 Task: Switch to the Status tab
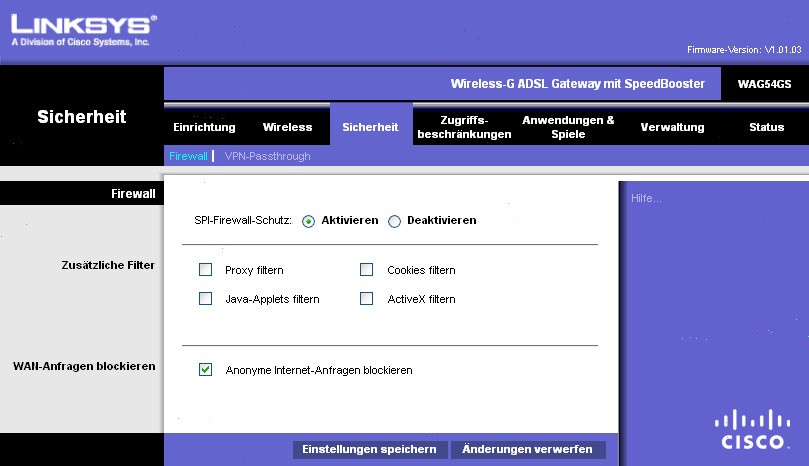(766, 127)
